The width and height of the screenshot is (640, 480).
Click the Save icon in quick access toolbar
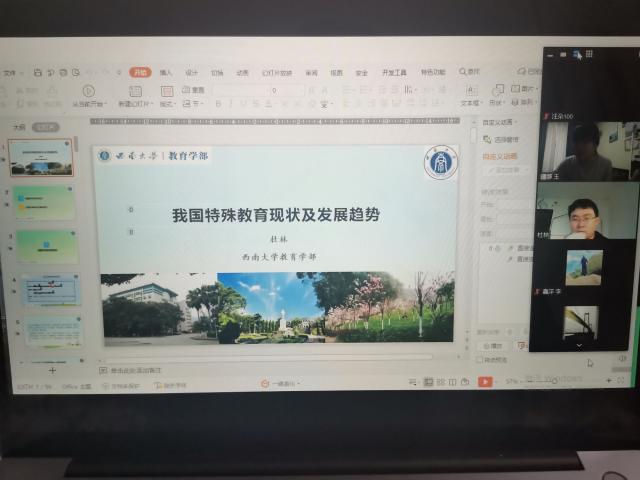pos(38,73)
